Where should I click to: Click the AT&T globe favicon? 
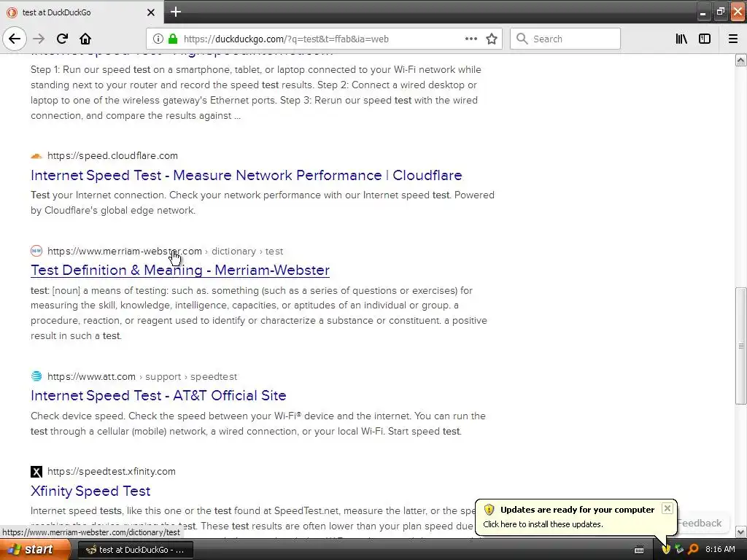[36, 376]
